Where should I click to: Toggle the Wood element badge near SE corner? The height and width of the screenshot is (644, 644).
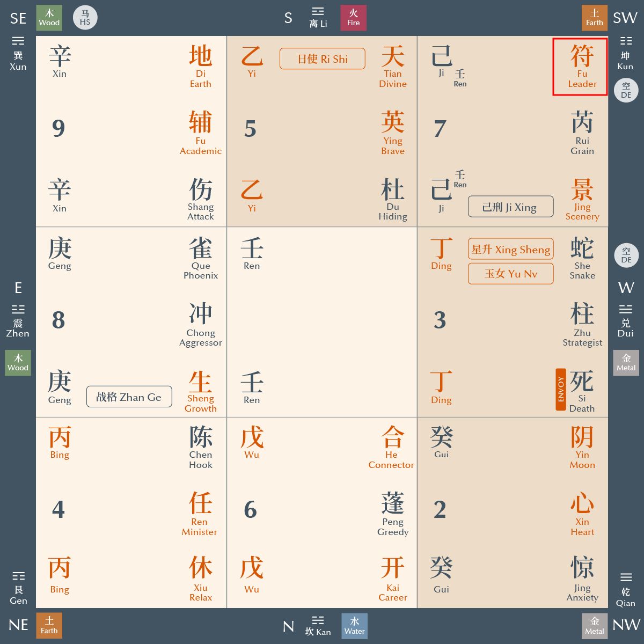click(x=49, y=17)
